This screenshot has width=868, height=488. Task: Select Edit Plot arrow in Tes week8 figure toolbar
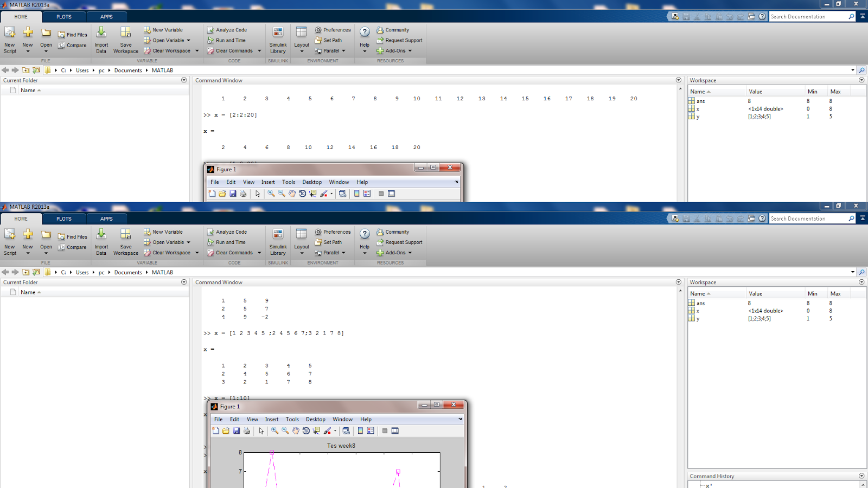(261, 431)
